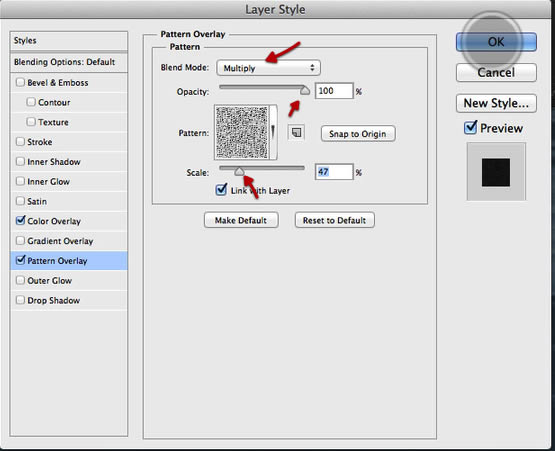Open the pattern picker dropdown arrow
The height and width of the screenshot is (451, 555).
click(273, 132)
